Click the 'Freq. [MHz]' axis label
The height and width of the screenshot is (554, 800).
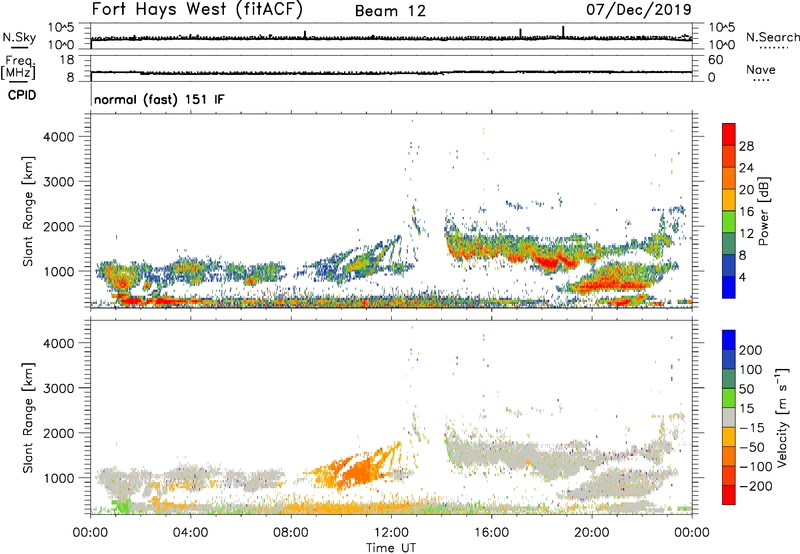pos(18,67)
